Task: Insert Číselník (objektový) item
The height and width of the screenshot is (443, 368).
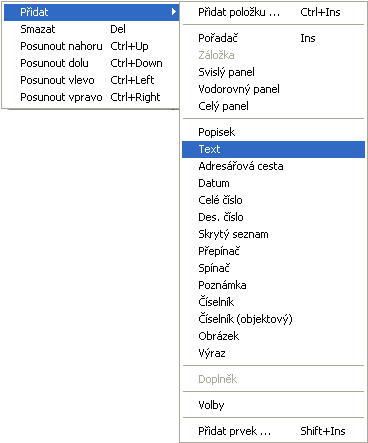Action: click(x=273, y=319)
